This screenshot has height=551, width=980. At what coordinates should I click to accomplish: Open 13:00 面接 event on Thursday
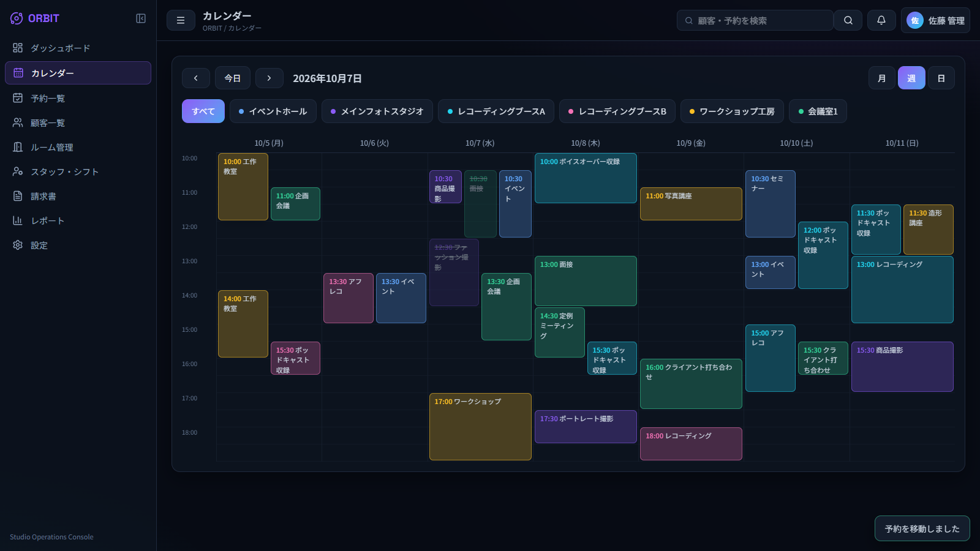586,281
